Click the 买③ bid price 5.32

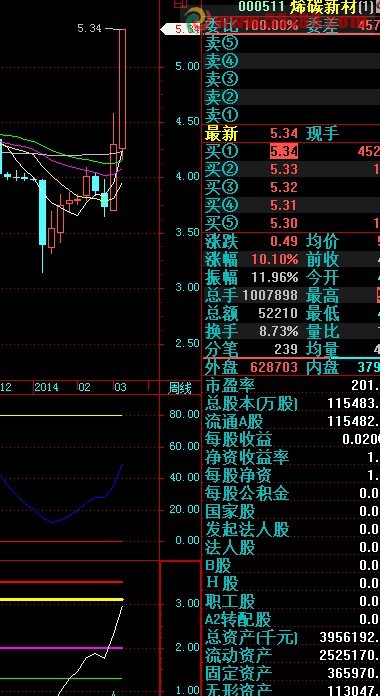point(284,187)
